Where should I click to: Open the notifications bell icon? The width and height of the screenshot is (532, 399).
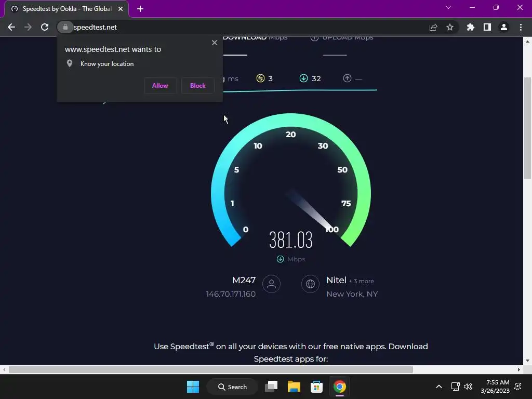(x=518, y=387)
